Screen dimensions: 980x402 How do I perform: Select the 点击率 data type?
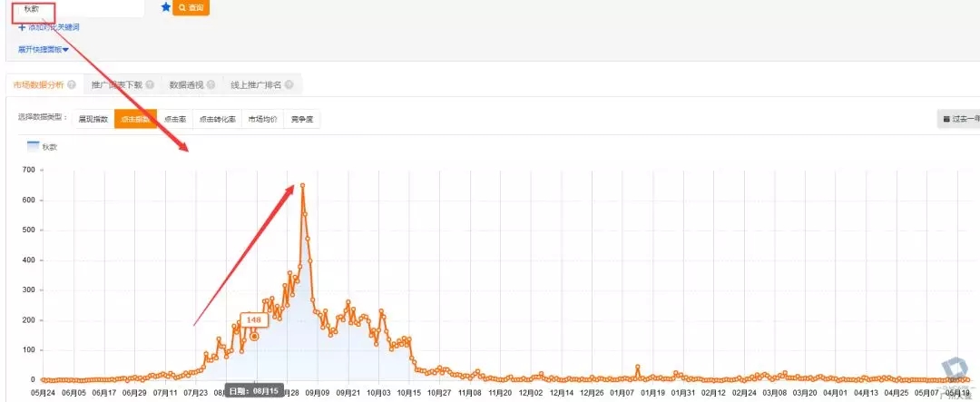point(175,119)
